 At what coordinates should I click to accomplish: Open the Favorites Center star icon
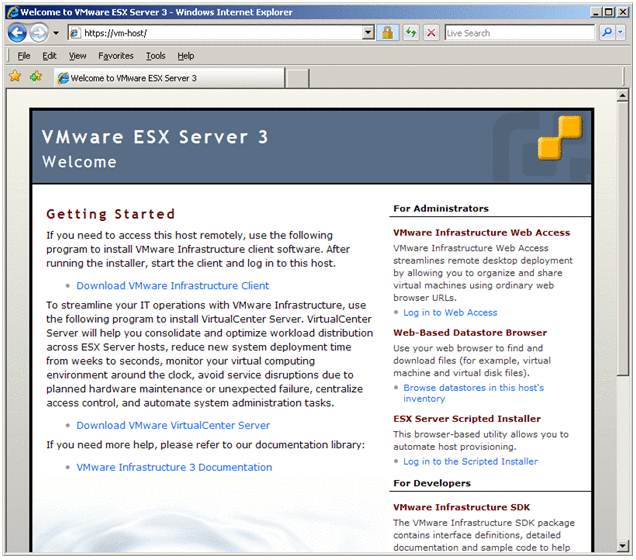[x=15, y=76]
